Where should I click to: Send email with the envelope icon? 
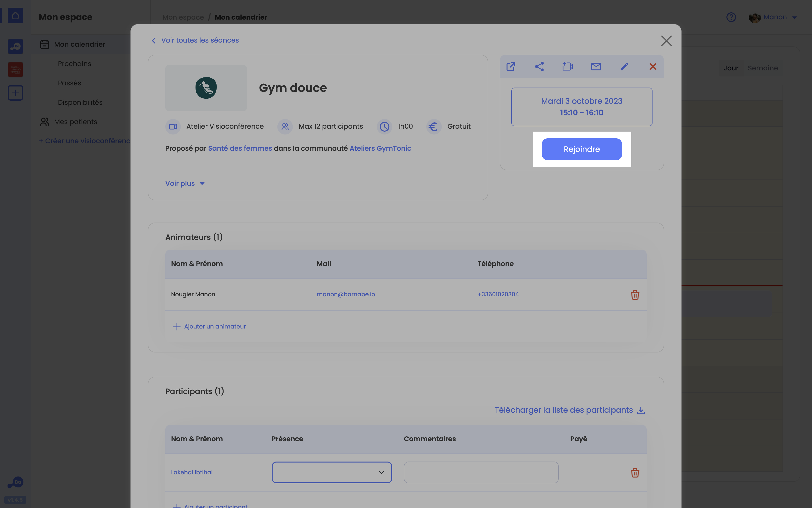pos(596,67)
